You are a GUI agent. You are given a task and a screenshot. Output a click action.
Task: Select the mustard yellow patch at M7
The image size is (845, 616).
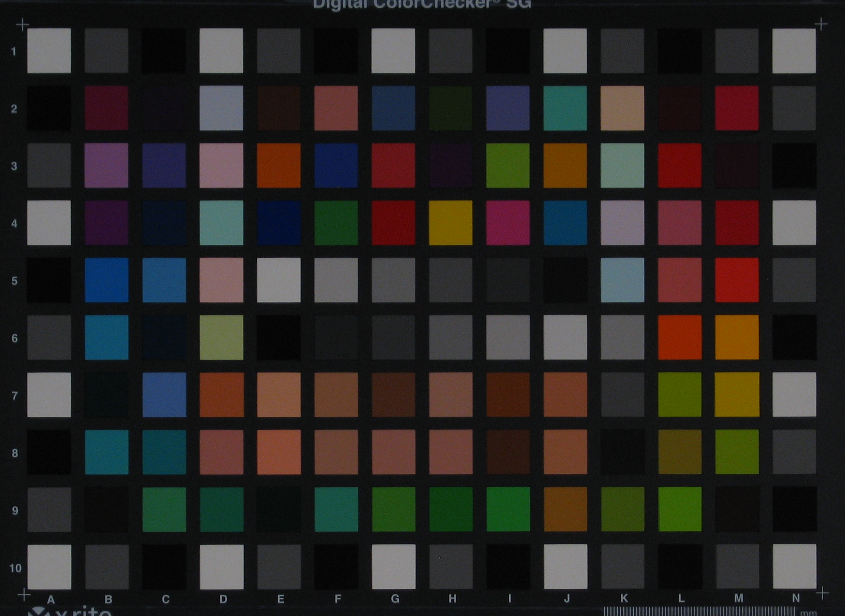[x=737, y=394]
